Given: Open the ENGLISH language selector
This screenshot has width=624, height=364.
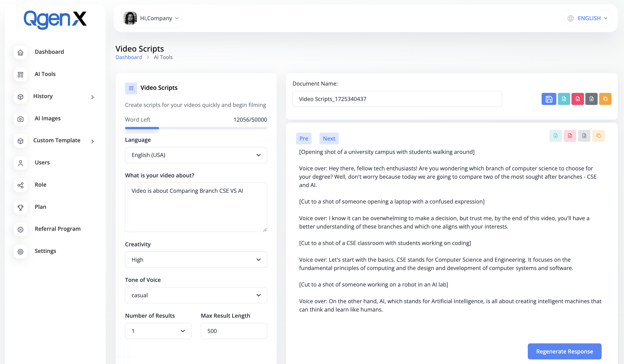Looking at the screenshot, I should coord(587,18).
